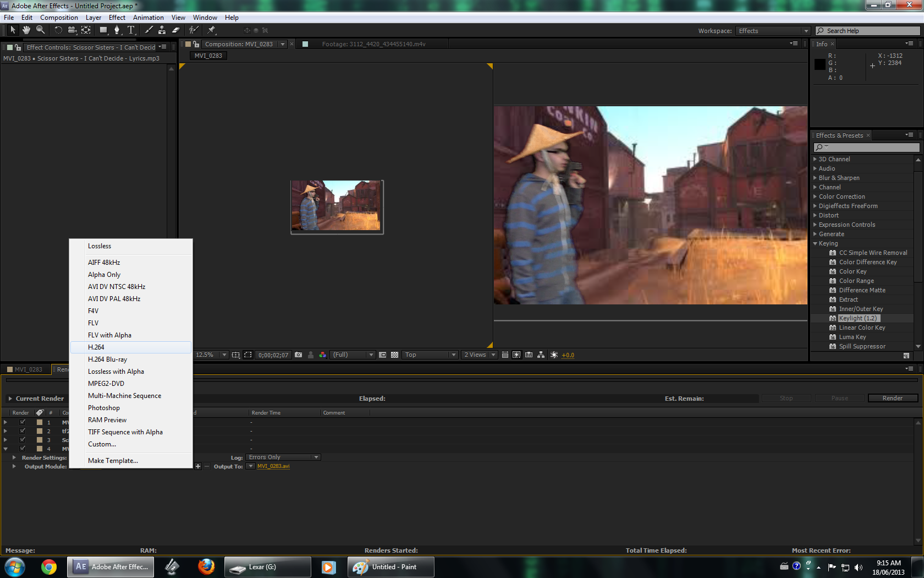
Task: Select the Pen tool
Action: pos(117,30)
